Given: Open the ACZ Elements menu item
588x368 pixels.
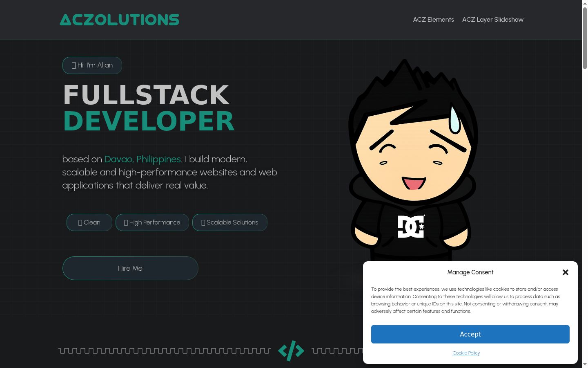Looking at the screenshot, I should (x=433, y=20).
